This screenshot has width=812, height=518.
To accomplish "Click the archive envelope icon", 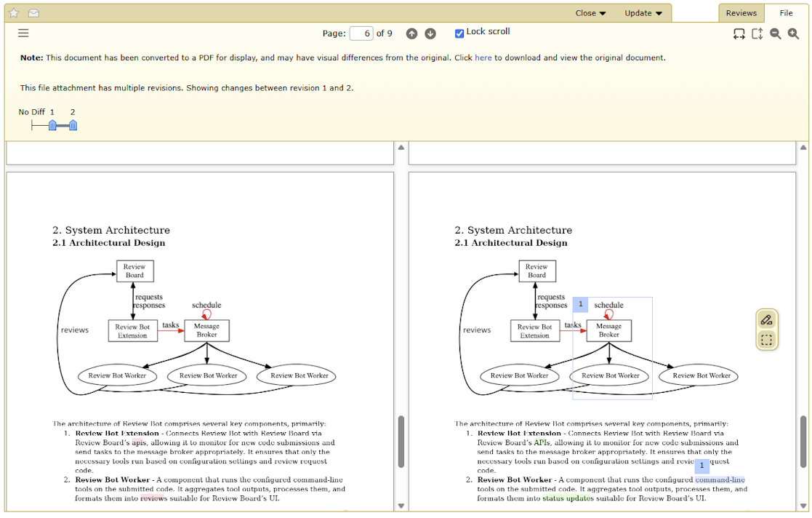I will click(x=33, y=13).
